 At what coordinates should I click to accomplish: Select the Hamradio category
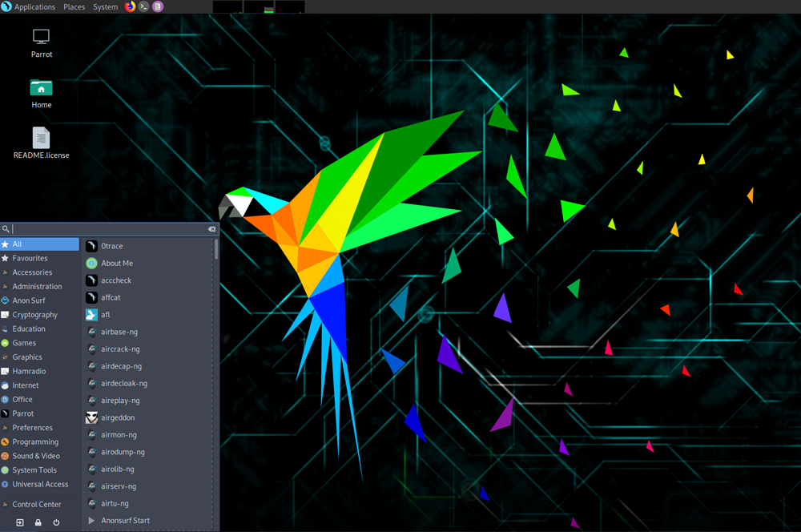pyautogui.click(x=40, y=371)
